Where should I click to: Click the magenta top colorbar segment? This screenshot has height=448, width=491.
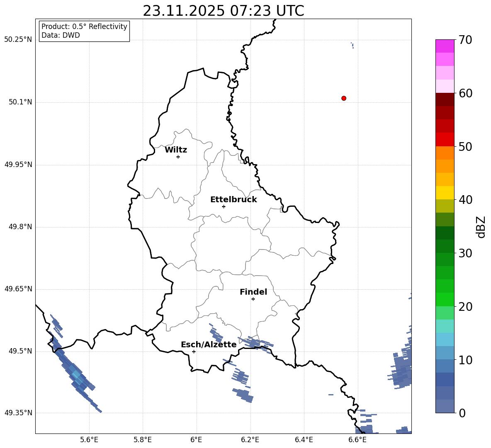445,46
